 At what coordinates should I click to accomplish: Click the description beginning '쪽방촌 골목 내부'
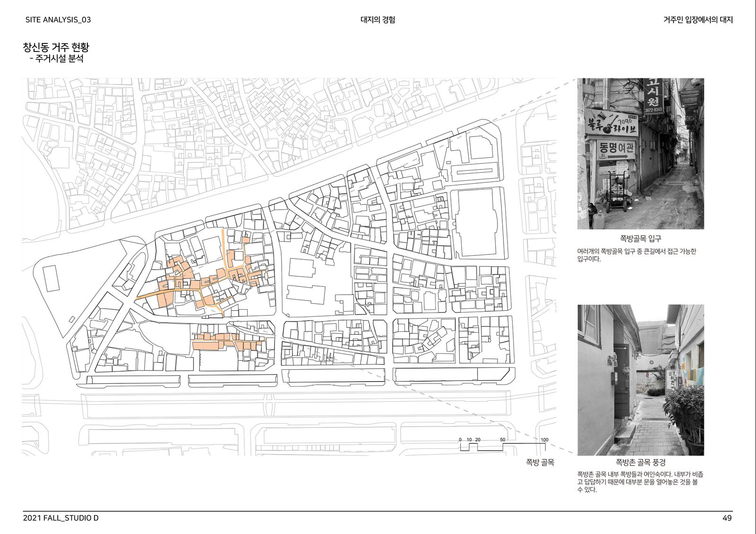640,482
